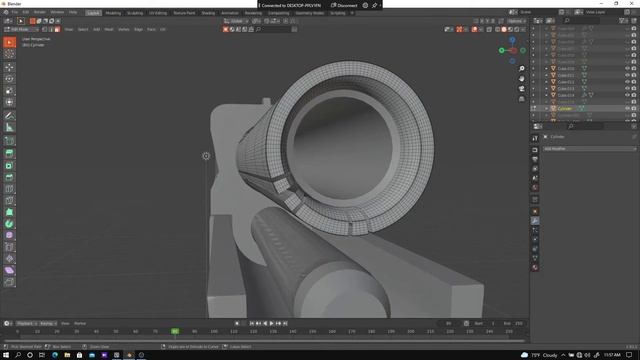Activate the Edge Slide tool
Image resolution: width=640 pixels, height=360 pixels.
9,247
